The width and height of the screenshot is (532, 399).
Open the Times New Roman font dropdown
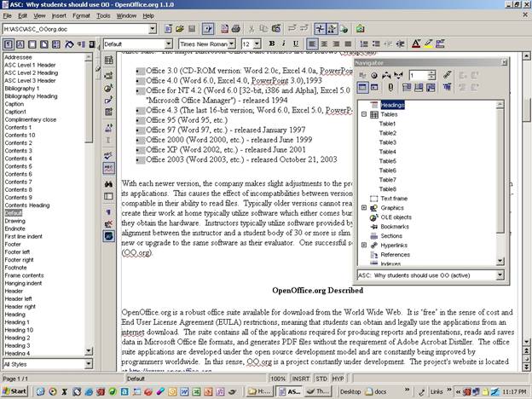pyautogui.click(x=232, y=44)
